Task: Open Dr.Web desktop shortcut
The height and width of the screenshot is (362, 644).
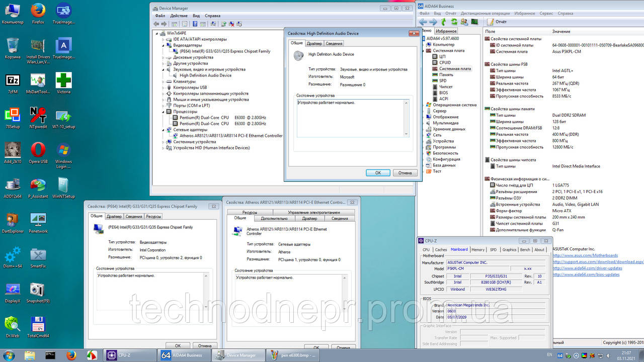Action: [13, 327]
